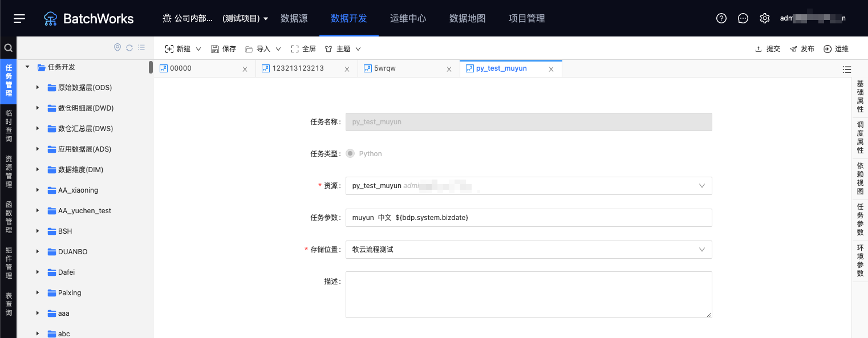Open the 存储位置 dropdown

coord(529,250)
